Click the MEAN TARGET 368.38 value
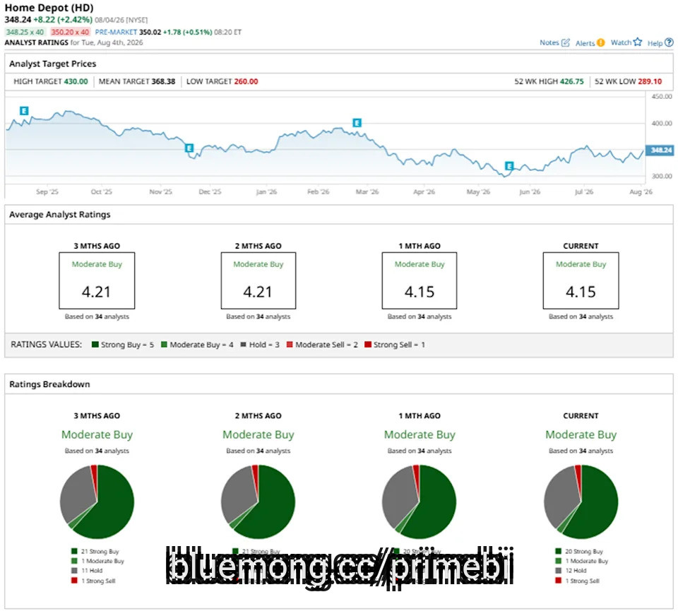This screenshot has height=616, width=678. pos(163,81)
